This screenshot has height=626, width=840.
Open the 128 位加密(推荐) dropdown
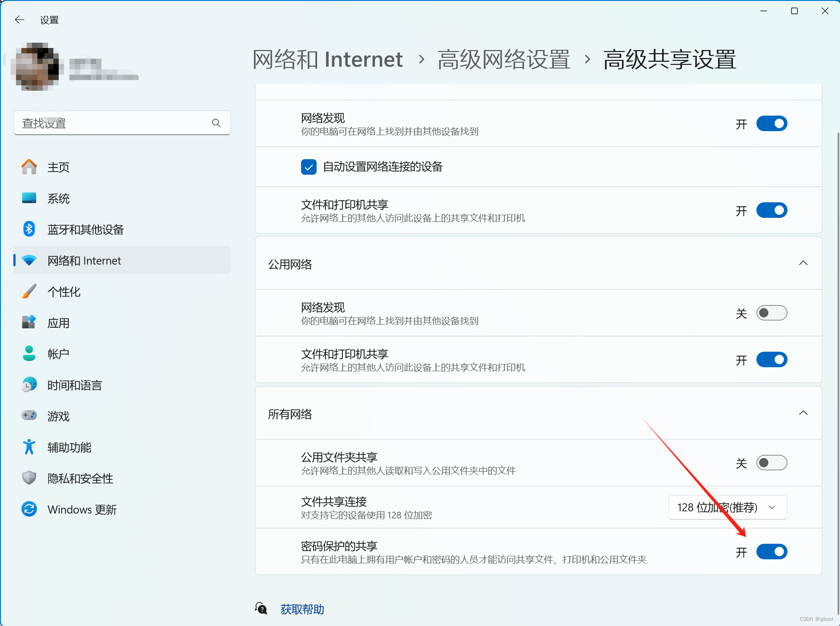(x=727, y=507)
